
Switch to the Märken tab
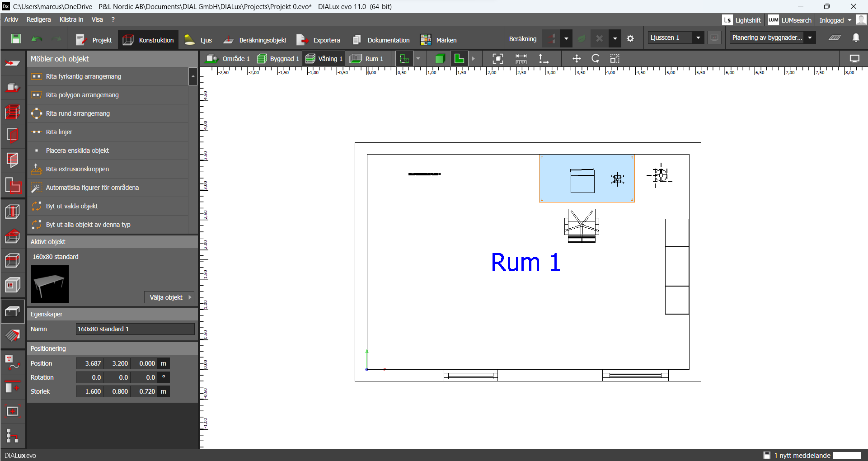[439, 40]
